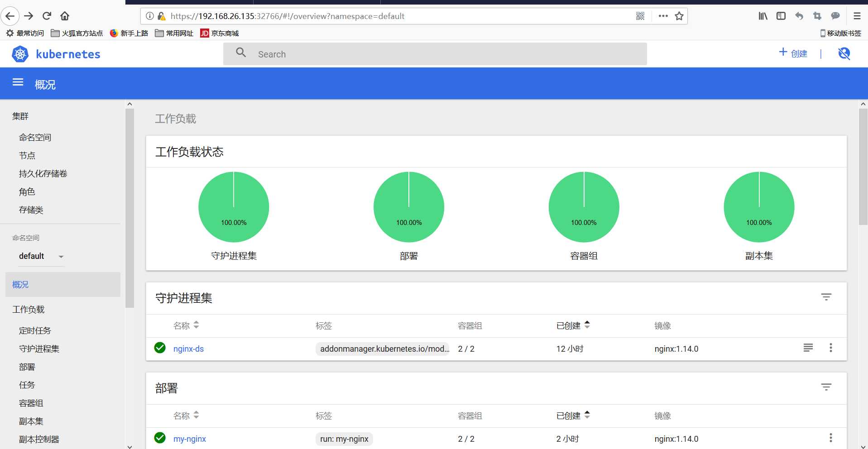Open actions menu for nginx-ds row
This screenshot has width=868, height=449.
pyautogui.click(x=830, y=348)
